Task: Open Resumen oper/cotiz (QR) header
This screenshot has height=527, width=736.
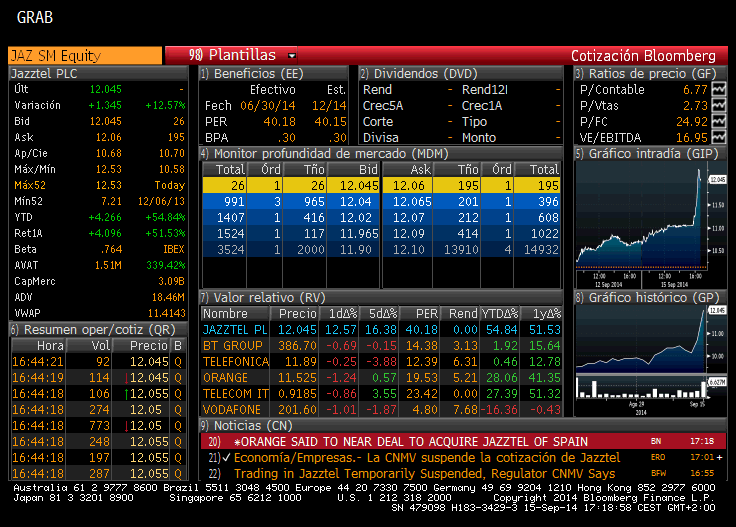Action: coord(98,329)
